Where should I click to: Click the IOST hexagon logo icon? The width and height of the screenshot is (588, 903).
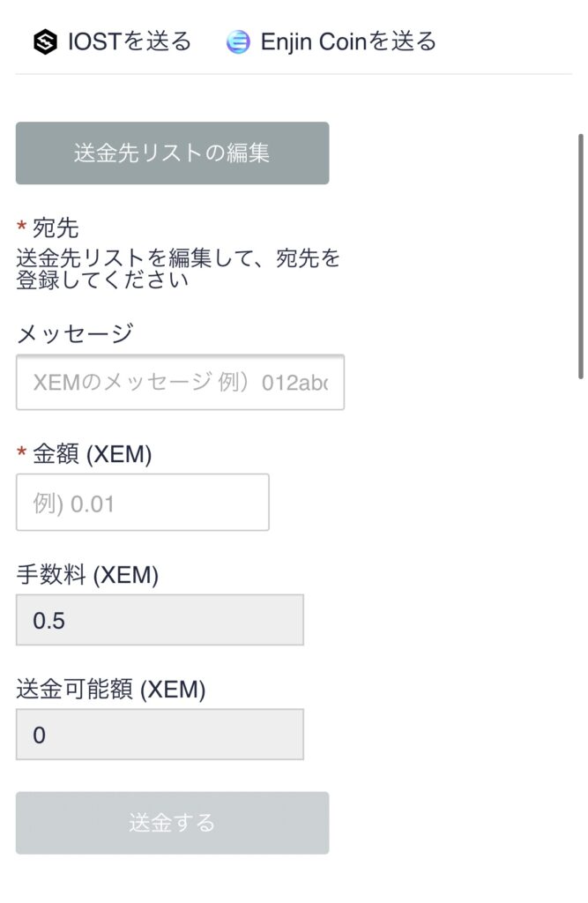click(x=45, y=42)
